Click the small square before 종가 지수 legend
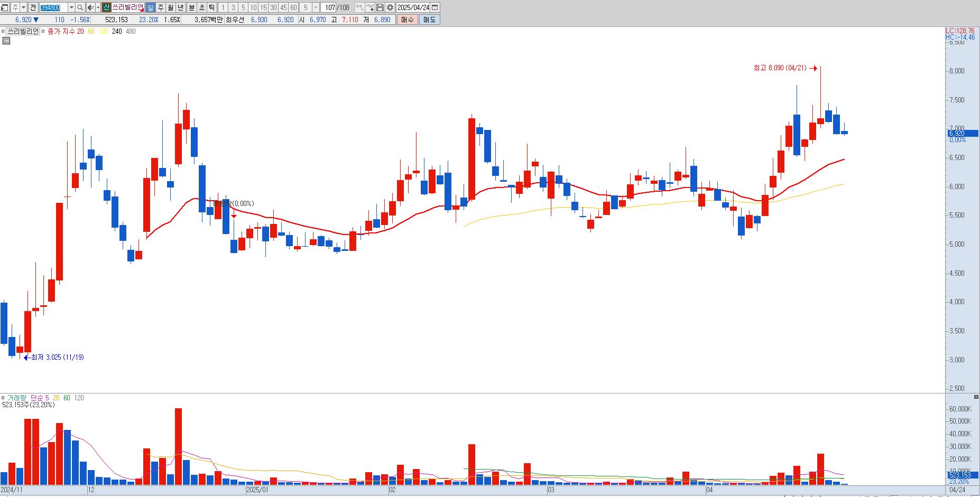The width and height of the screenshot is (980, 497). (43, 31)
